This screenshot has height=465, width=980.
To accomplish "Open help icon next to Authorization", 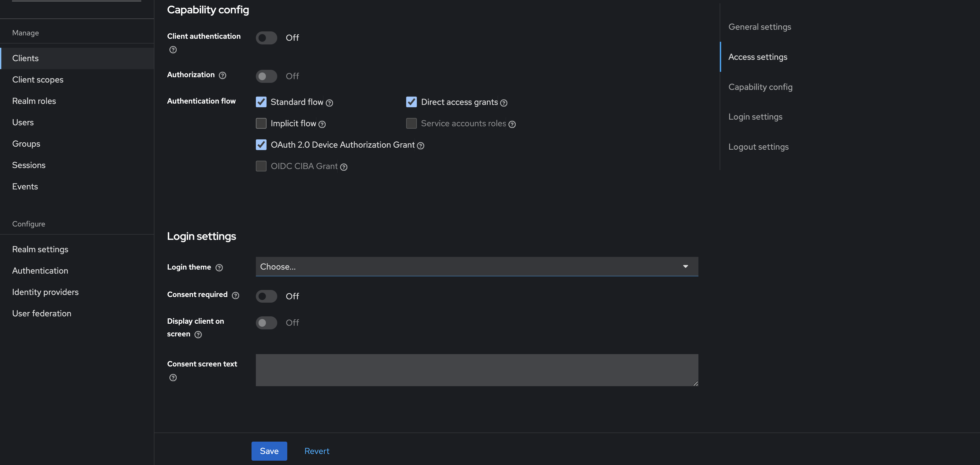I will tap(222, 75).
